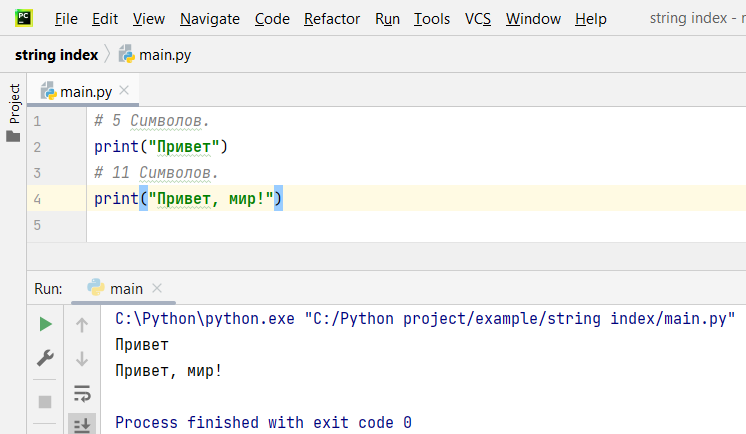Open the VCS menu
Screen dimensions: 746x434
coord(478,19)
